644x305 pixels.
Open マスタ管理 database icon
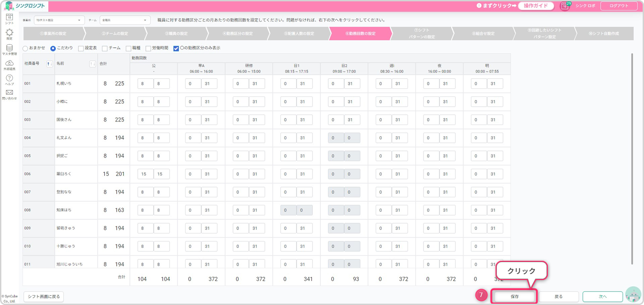click(9, 48)
